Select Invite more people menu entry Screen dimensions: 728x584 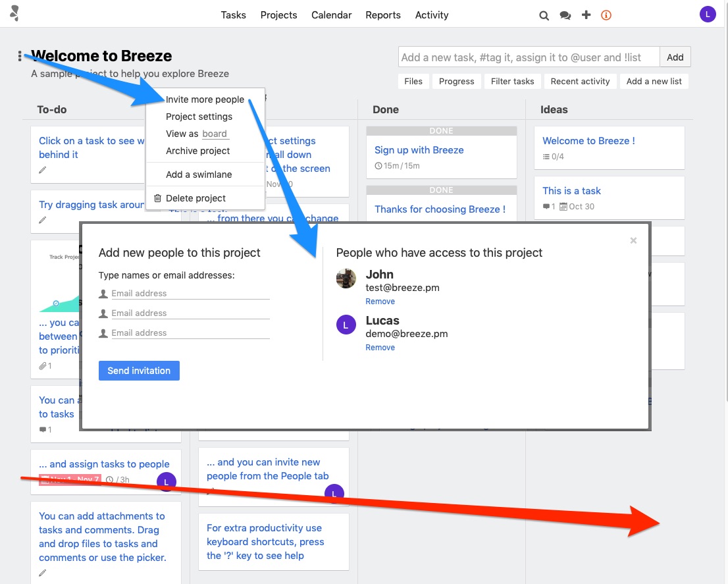tap(205, 99)
